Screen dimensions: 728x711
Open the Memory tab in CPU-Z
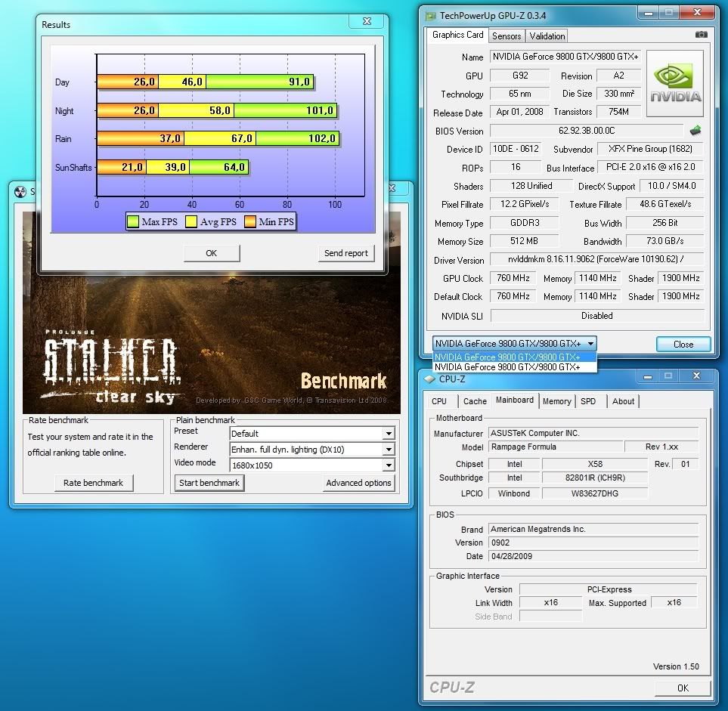pos(556,401)
